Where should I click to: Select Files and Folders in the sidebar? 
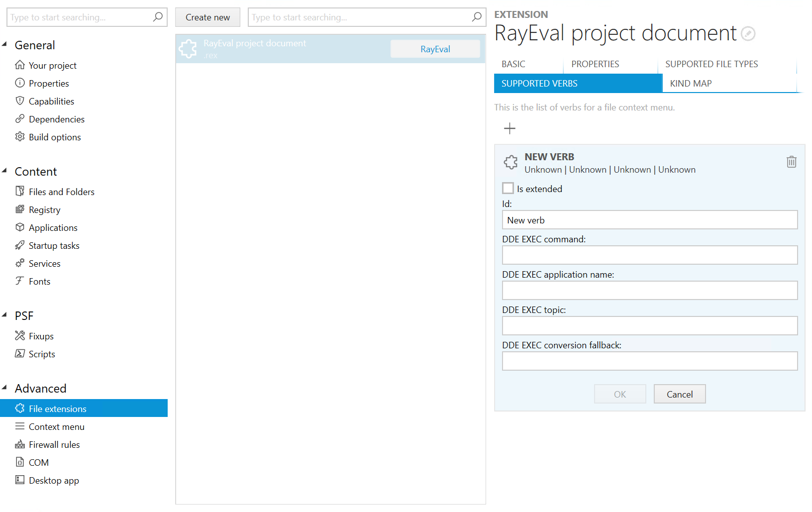click(61, 192)
